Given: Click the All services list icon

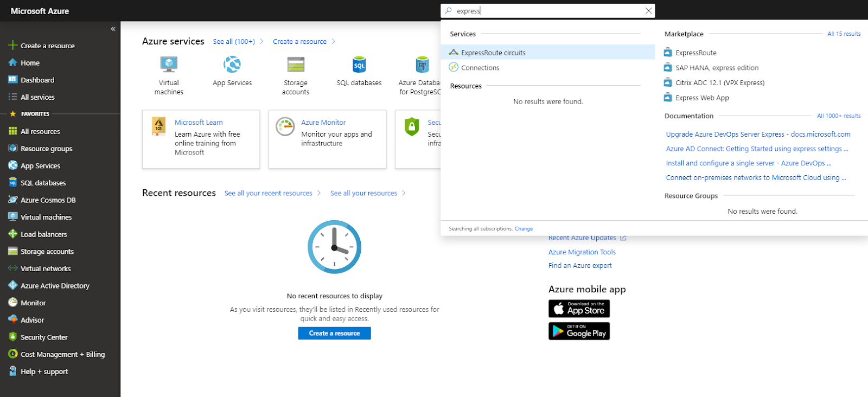Looking at the screenshot, I should [13, 97].
